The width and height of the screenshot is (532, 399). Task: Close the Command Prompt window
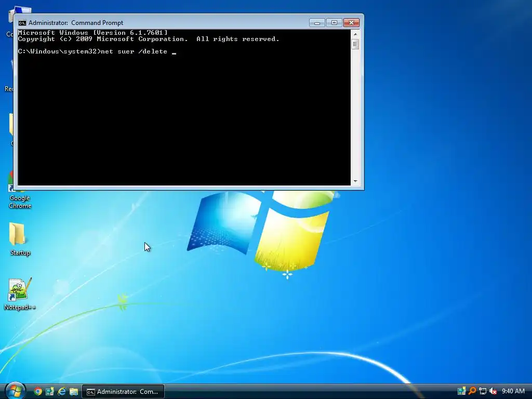[352, 23]
